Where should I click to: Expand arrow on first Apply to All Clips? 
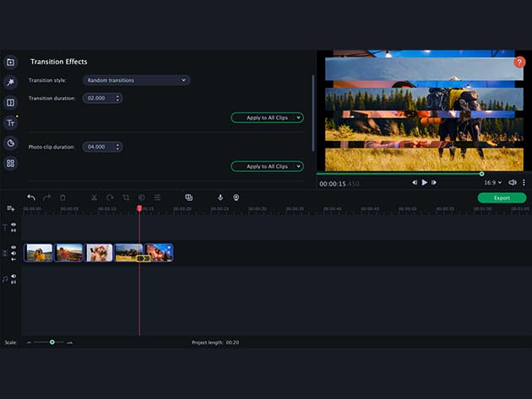pos(299,118)
